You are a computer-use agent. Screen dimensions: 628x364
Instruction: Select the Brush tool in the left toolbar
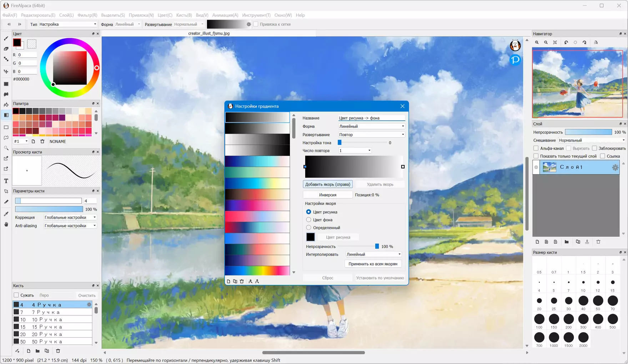point(6,38)
